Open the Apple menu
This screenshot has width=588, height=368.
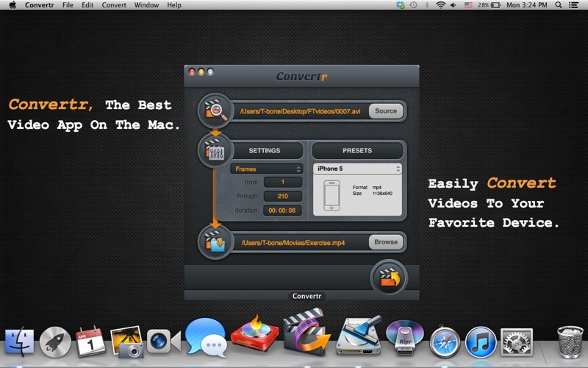12,5
